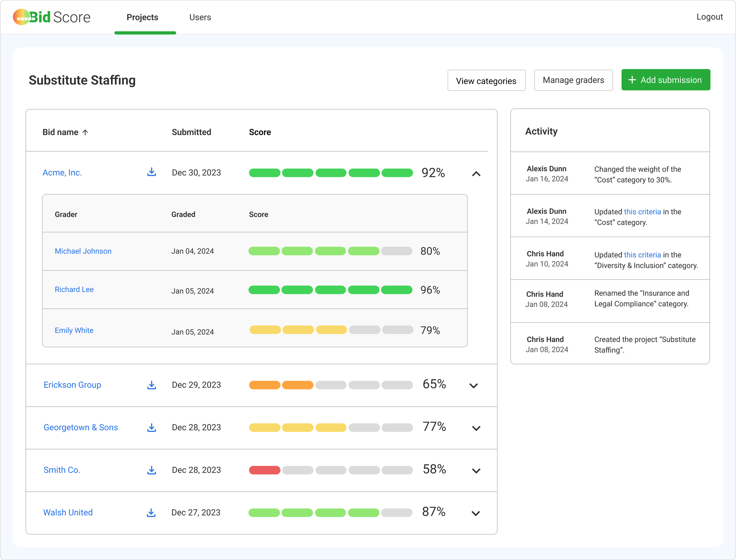This screenshot has height=560, width=736.
Task: Expand the Erickson Group row
Action: pos(474,386)
